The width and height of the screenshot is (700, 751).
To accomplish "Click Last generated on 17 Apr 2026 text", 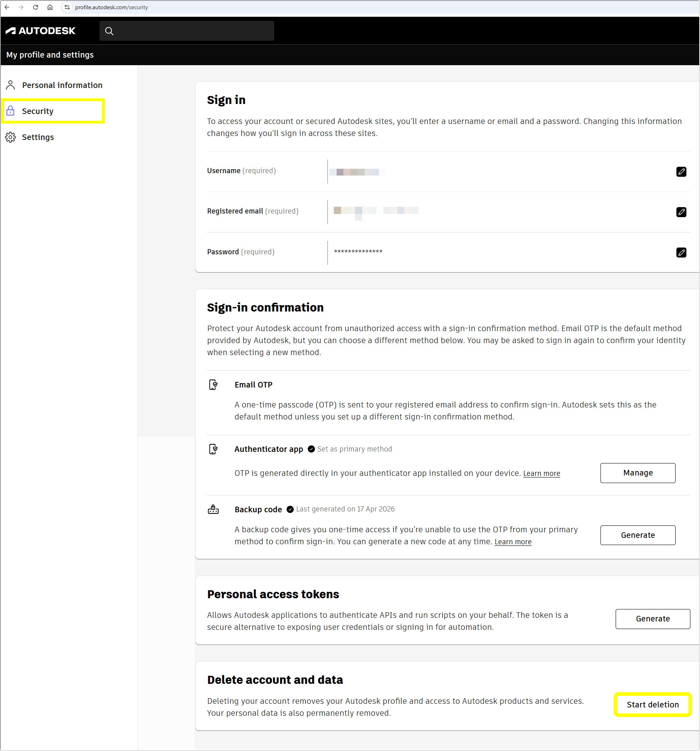I will tap(345, 509).
